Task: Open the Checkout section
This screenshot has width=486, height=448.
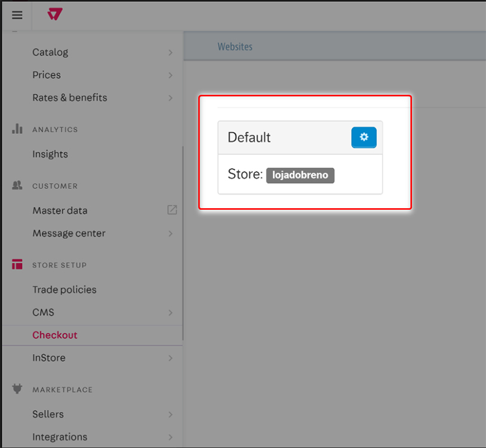Action: pos(54,335)
